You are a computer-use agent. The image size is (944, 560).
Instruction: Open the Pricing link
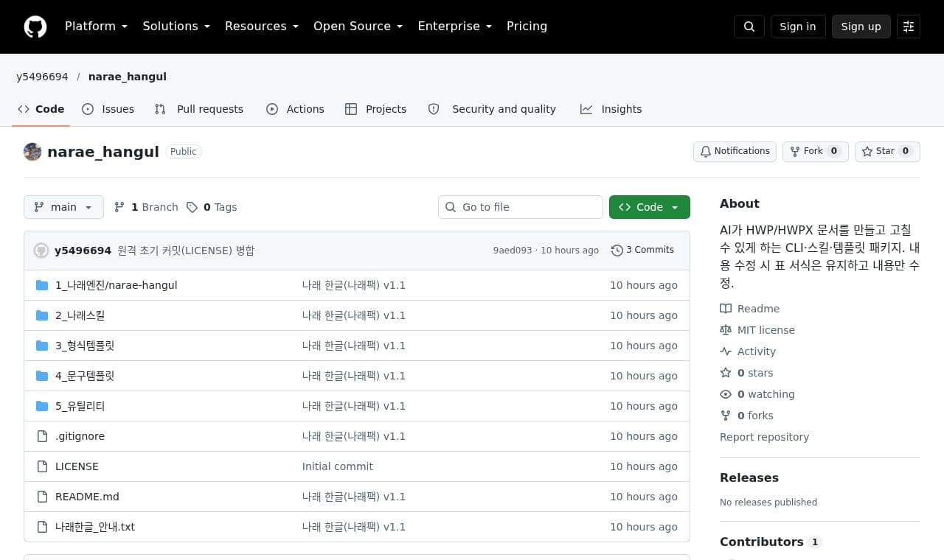coord(527,27)
